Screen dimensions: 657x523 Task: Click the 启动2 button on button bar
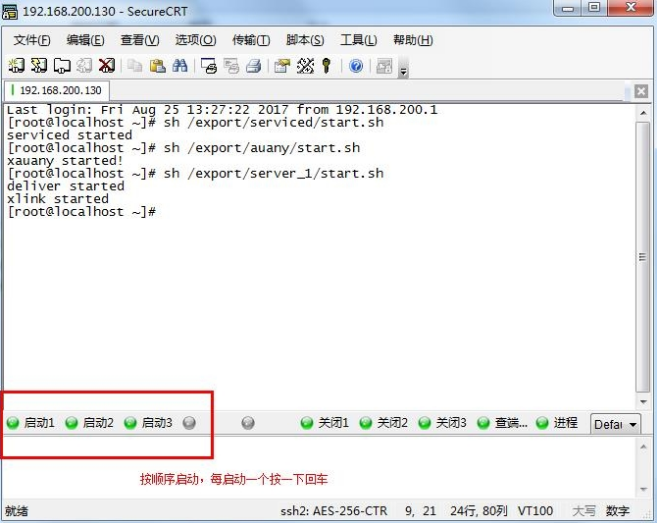pyautogui.click(x=90, y=423)
